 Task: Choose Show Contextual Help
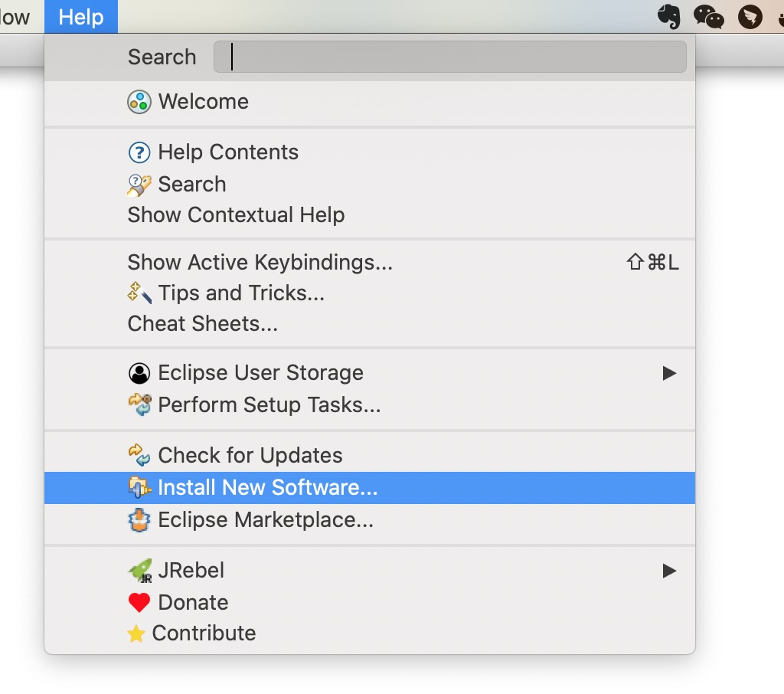coord(236,215)
